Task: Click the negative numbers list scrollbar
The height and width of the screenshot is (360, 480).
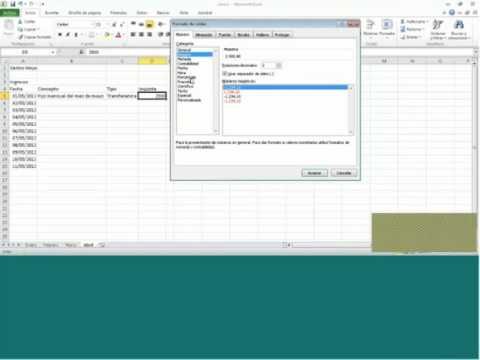Action: (x=350, y=110)
